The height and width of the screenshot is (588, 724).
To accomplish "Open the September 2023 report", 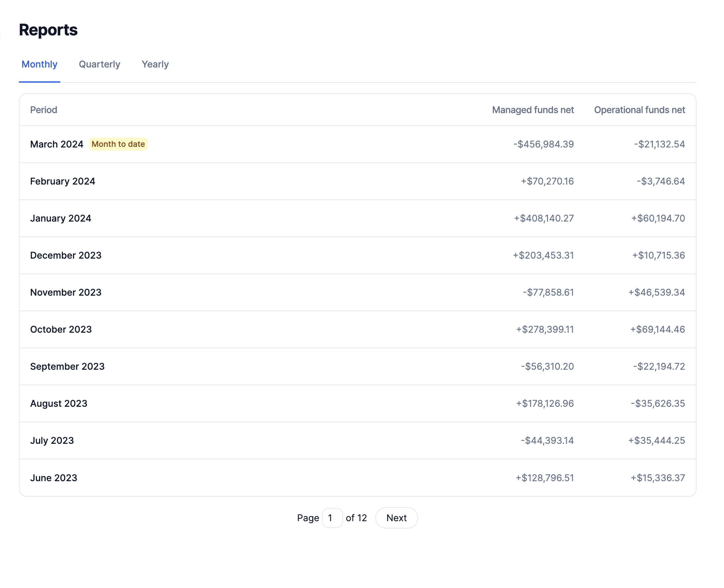I will 68,366.
